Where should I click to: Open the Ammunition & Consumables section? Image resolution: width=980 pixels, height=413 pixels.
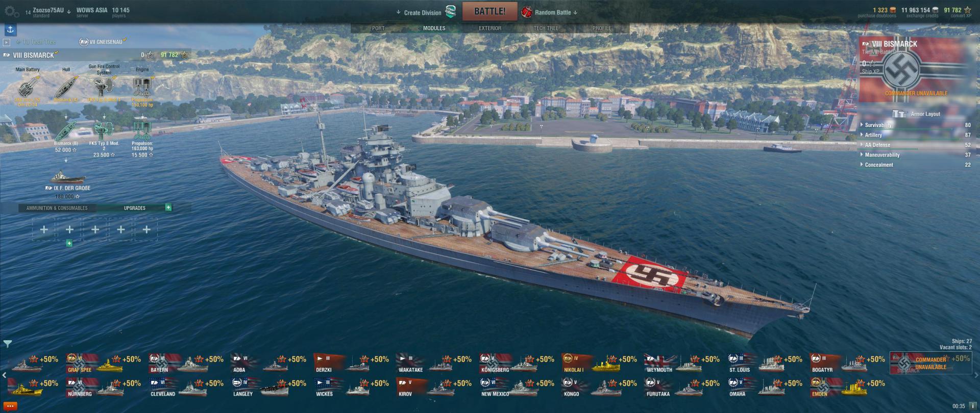pyautogui.click(x=57, y=208)
